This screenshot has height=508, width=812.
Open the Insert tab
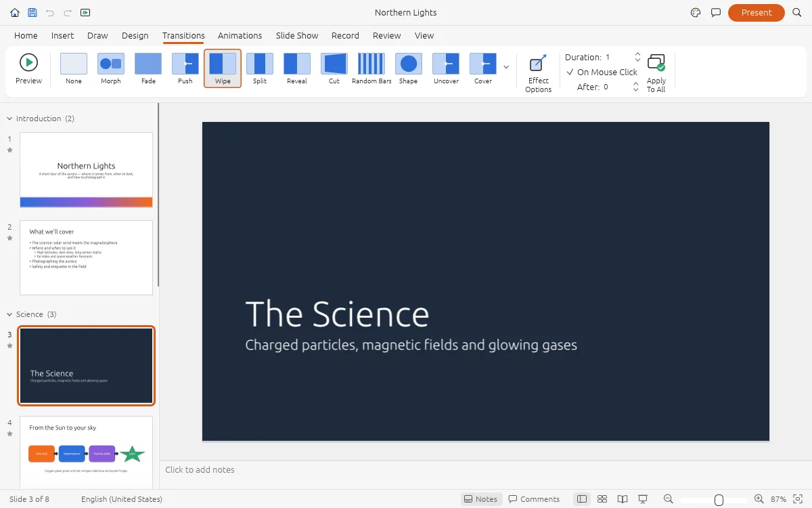pyautogui.click(x=62, y=35)
